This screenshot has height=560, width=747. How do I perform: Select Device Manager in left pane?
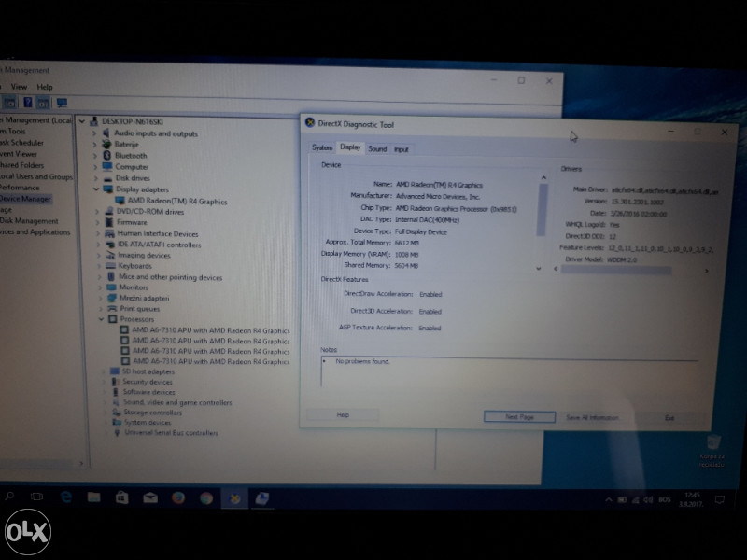25,199
